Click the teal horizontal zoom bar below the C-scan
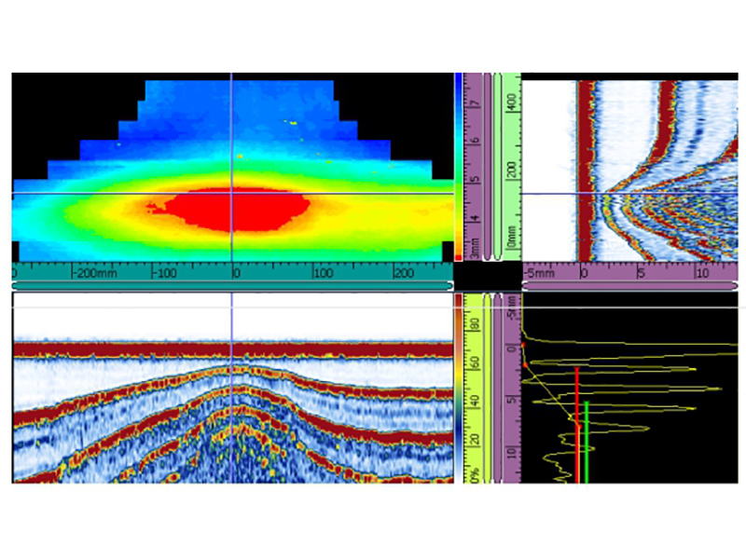The image size is (746, 560). [x=231, y=285]
